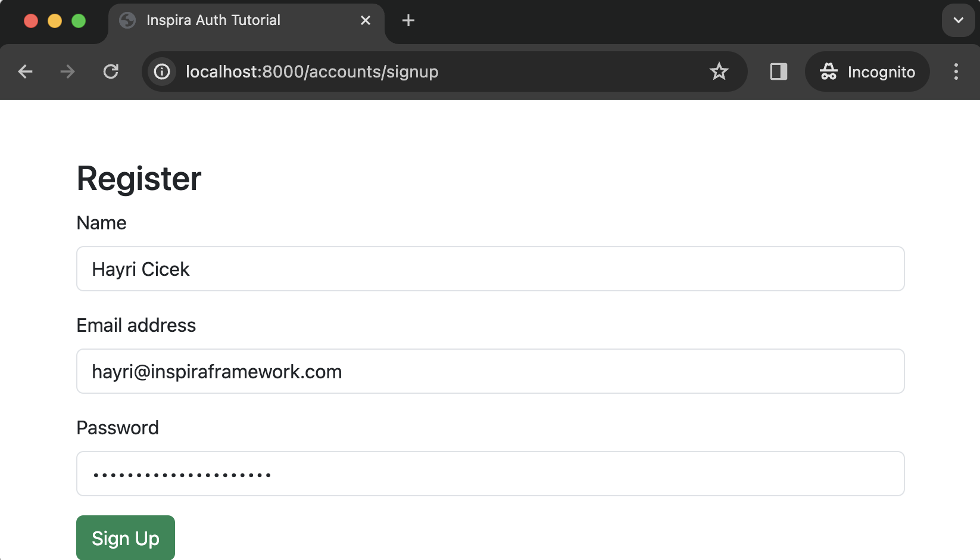Expand the tab search dropdown

959,21
